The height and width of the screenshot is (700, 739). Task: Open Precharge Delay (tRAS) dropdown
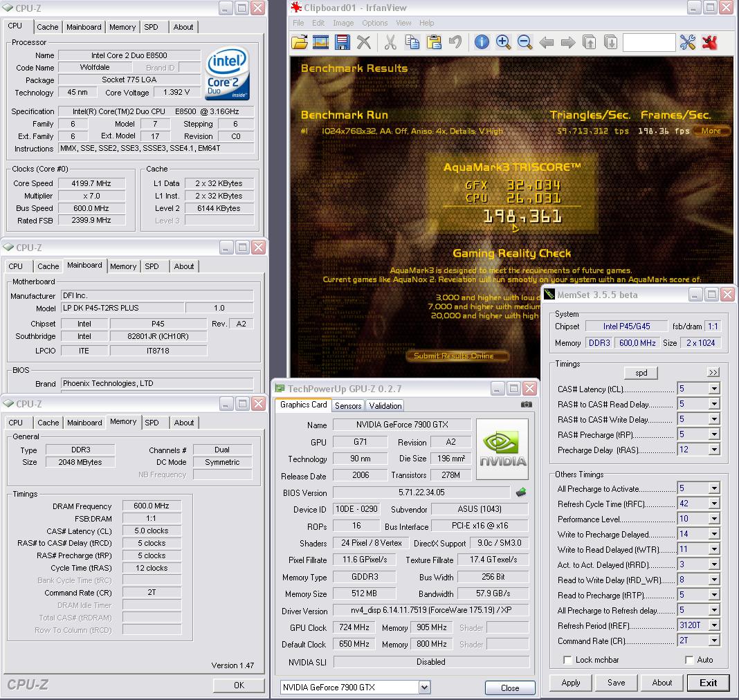click(715, 450)
